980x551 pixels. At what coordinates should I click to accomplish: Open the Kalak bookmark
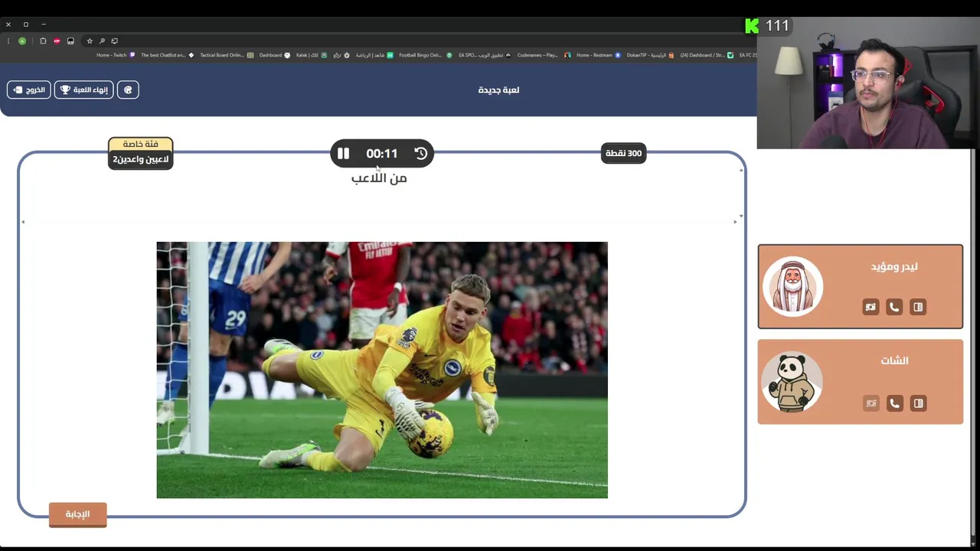(x=312, y=55)
